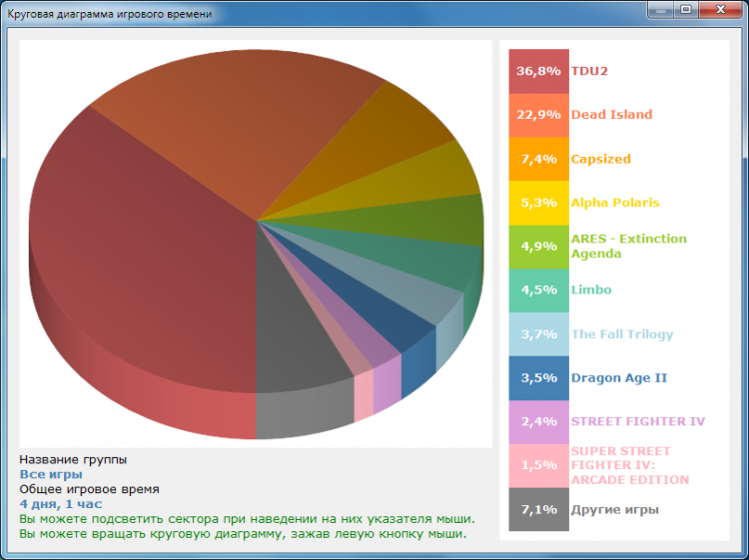Select the ARES 4,9% green swatch
Screen dimensions: 749x560
click(539, 247)
